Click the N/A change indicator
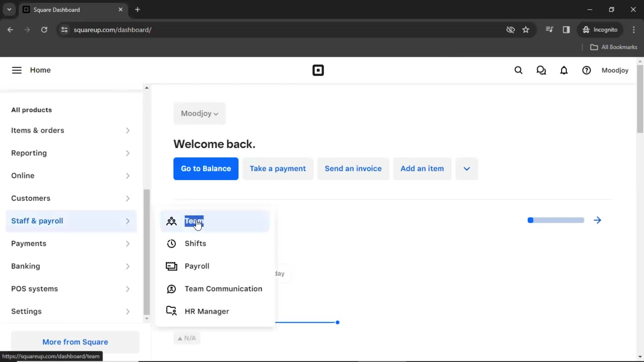This screenshot has height=362, width=644. tap(187, 338)
